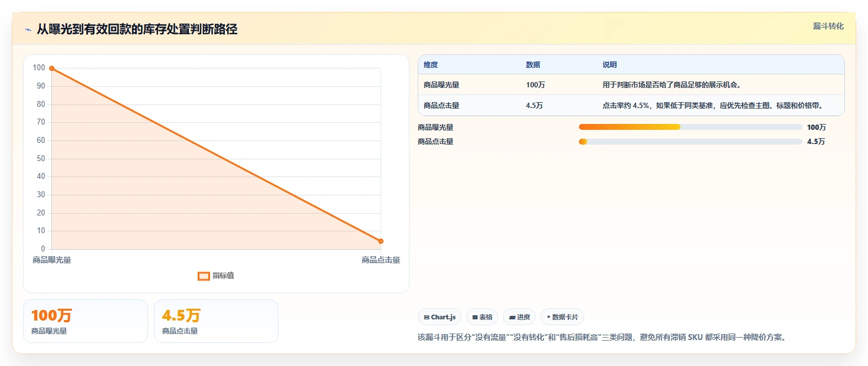Viewport: 868px width, 366px height.
Task: Click the lightning icon beside the title
Action: tap(28, 30)
